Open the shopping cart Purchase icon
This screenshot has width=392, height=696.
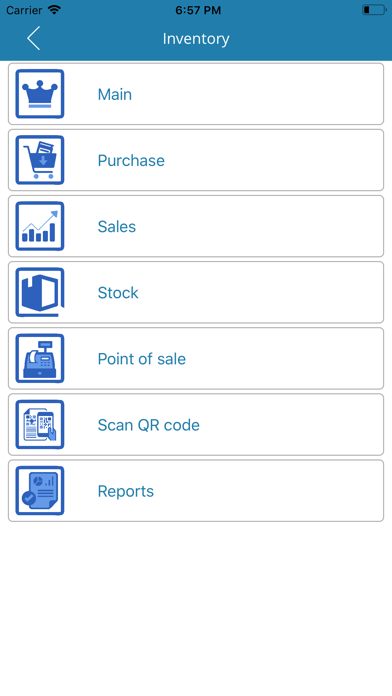40,160
